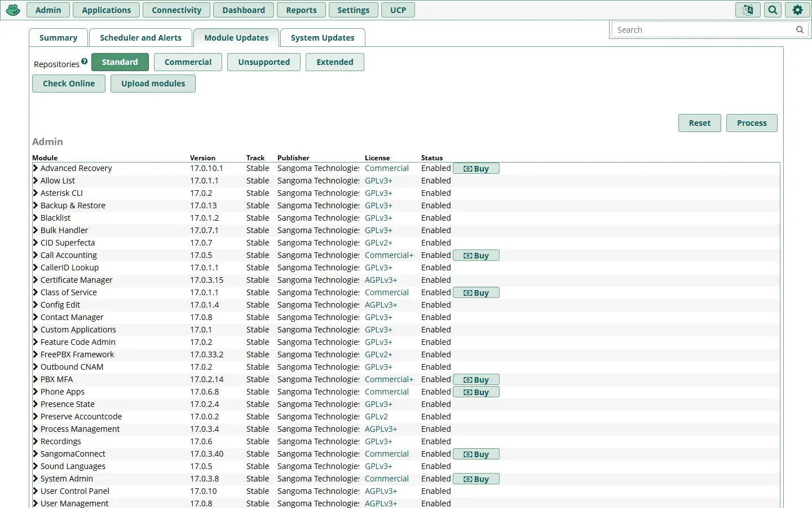This screenshot has width=812, height=508.
Task: Click the Process button
Action: click(752, 123)
